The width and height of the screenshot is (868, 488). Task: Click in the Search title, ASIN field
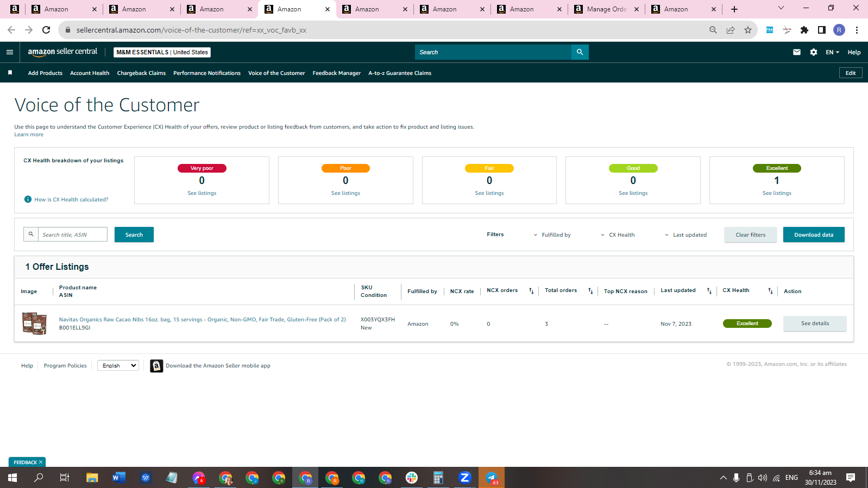tap(73, 235)
